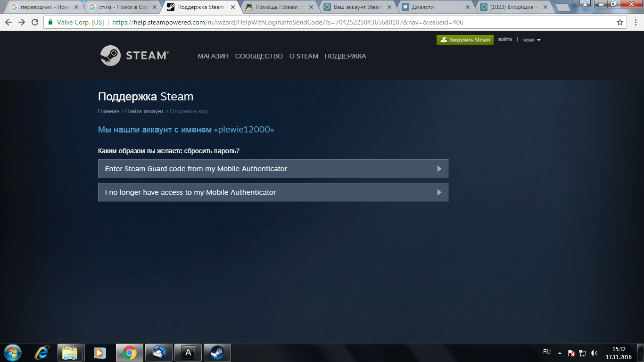This screenshot has width=644, height=362.
Task: Go to the О STEAM page
Action: click(x=304, y=56)
